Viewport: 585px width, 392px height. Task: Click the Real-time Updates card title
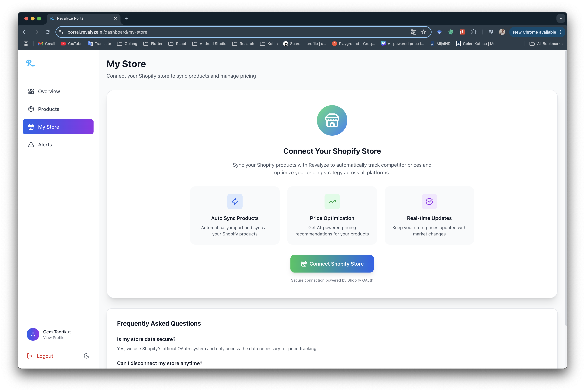[x=429, y=218]
